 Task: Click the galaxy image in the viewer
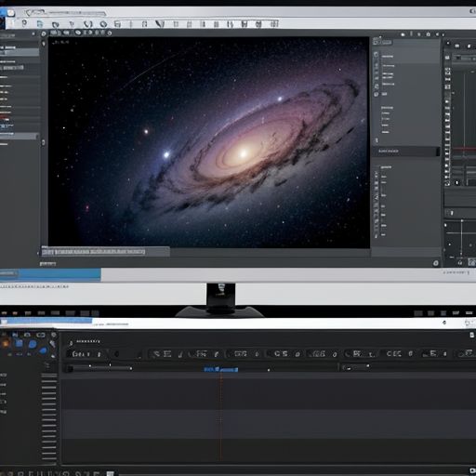tap(209, 142)
